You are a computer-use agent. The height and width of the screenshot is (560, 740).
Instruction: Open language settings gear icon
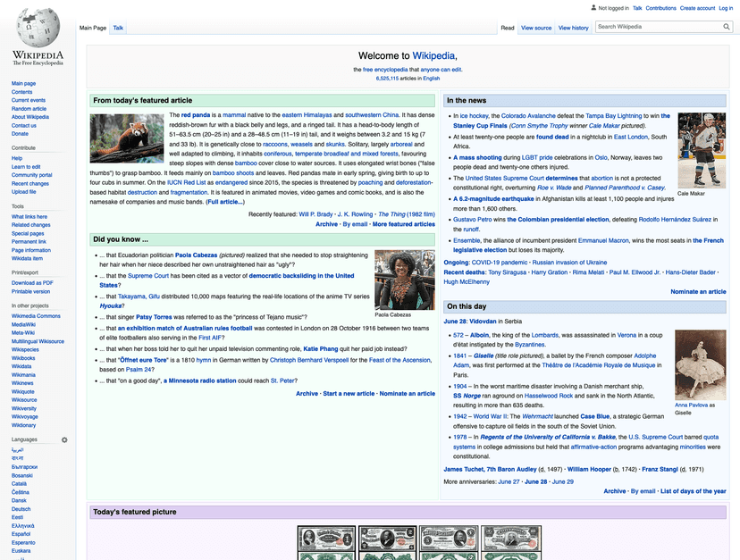[64, 439]
